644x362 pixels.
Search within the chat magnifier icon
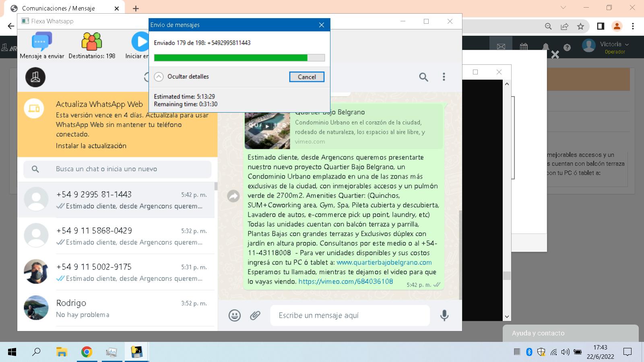pyautogui.click(x=423, y=77)
